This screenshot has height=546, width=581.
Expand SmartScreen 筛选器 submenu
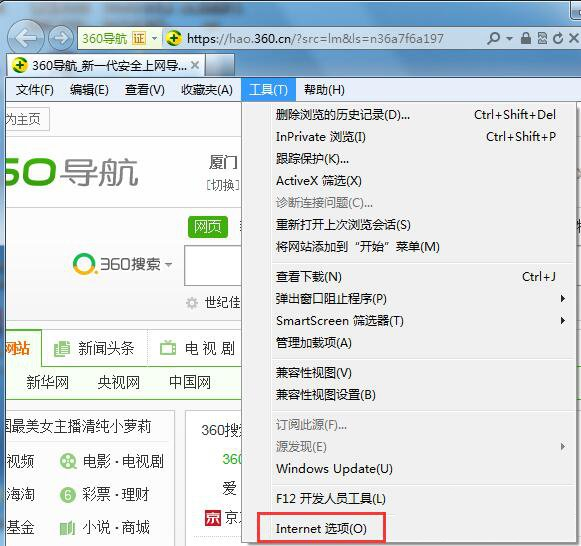click(562, 321)
